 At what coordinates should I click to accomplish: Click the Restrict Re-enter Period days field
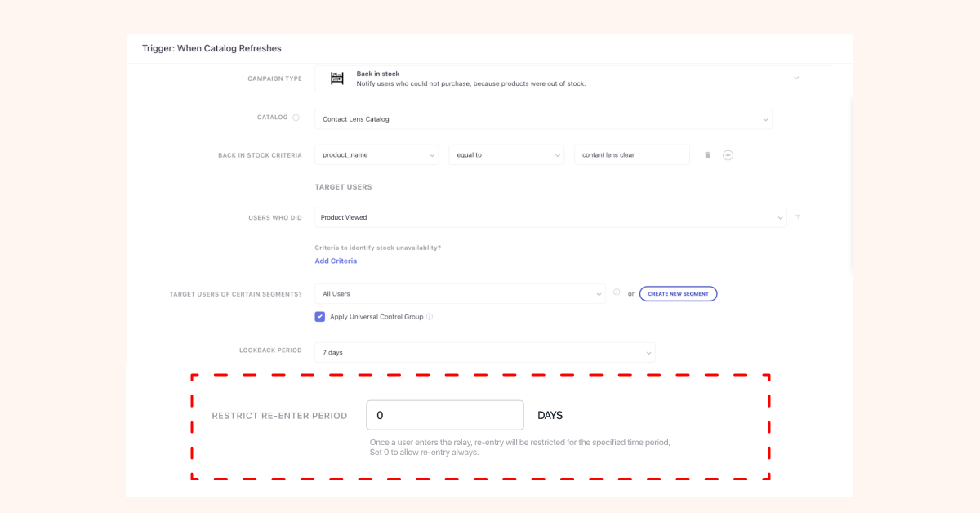pyautogui.click(x=444, y=415)
